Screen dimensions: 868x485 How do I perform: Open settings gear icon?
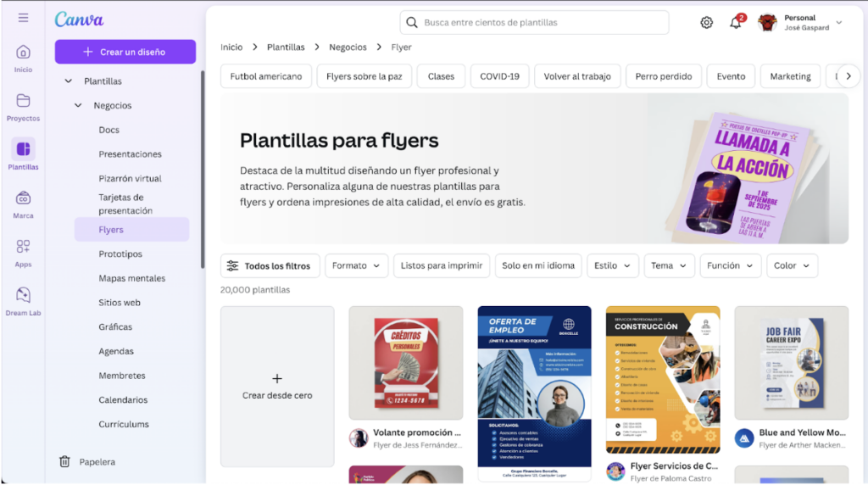coord(706,23)
